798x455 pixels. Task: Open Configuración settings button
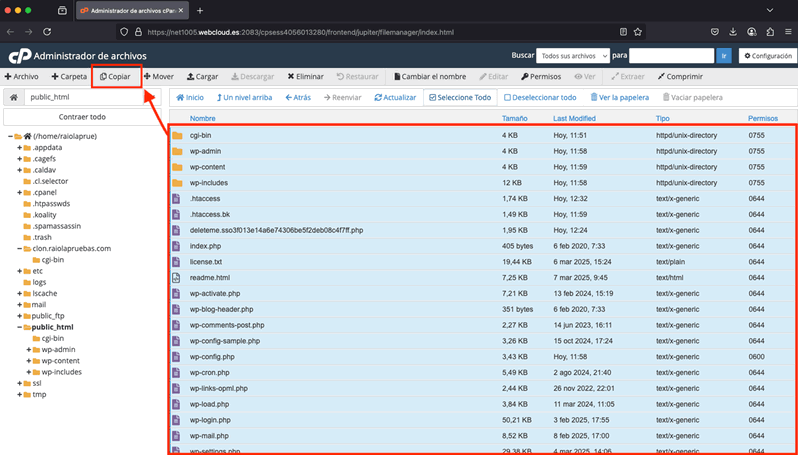pyautogui.click(x=768, y=55)
